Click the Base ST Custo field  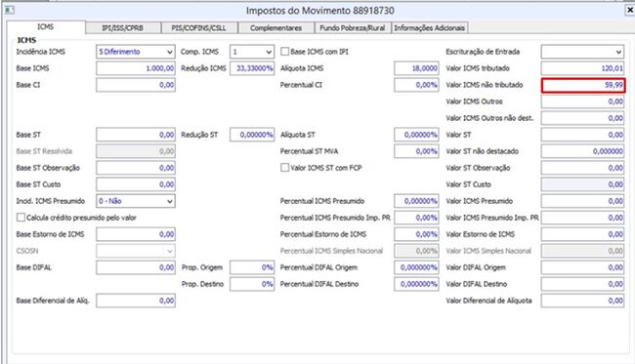pyautogui.click(x=136, y=184)
